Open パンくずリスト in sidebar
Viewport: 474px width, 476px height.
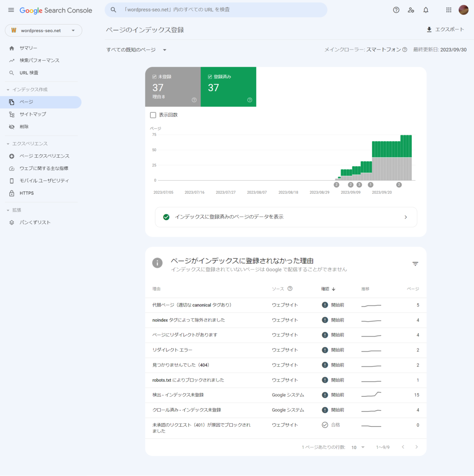[x=41, y=222]
